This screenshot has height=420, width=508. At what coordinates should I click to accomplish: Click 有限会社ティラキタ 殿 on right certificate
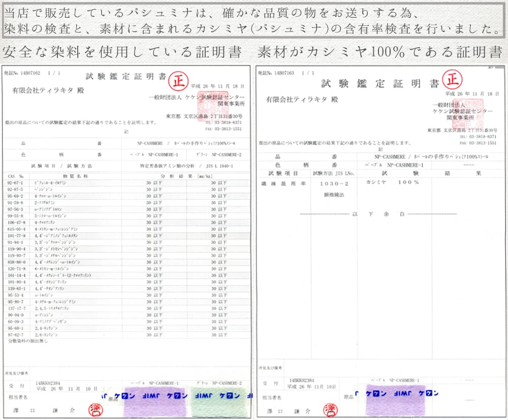(302, 100)
